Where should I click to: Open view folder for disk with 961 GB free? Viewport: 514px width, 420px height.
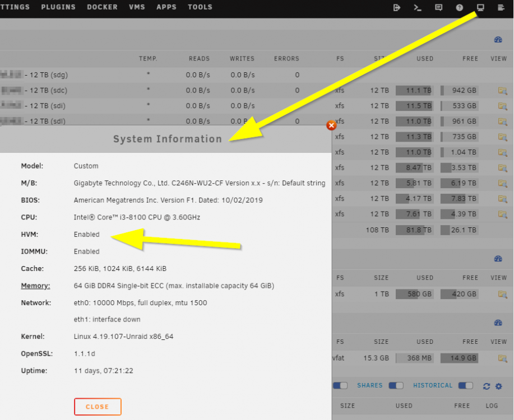(x=503, y=122)
